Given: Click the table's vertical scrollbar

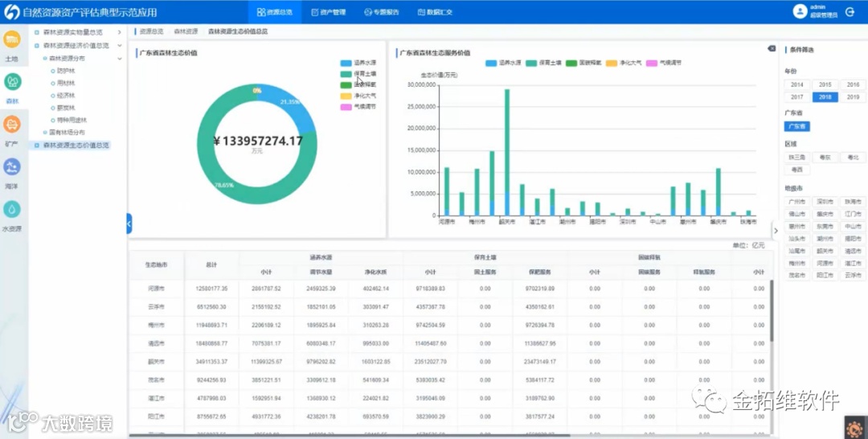Looking at the screenshot, I should pos(771,310).
